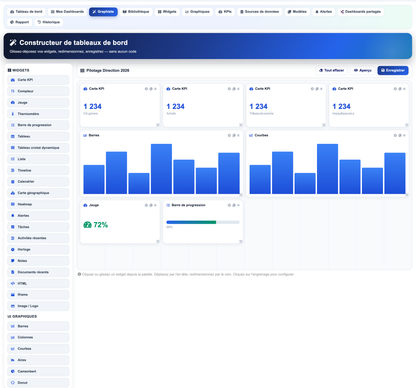Add a Camembert pie chart from the palette

(x=38, y=371)
